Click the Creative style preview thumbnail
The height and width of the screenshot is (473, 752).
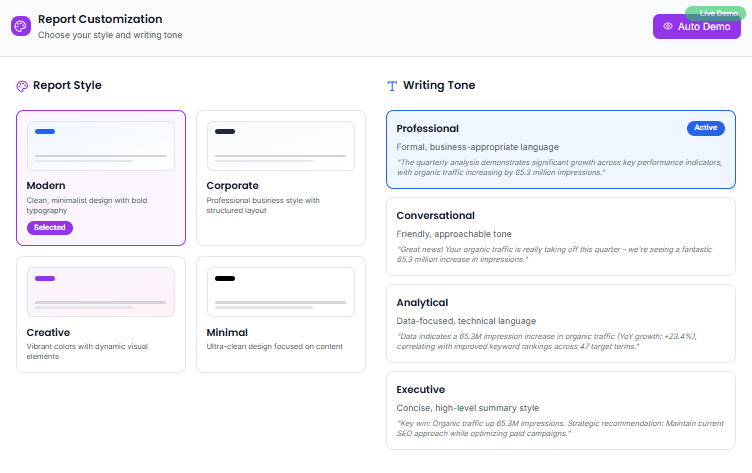[x=101, y=292]
